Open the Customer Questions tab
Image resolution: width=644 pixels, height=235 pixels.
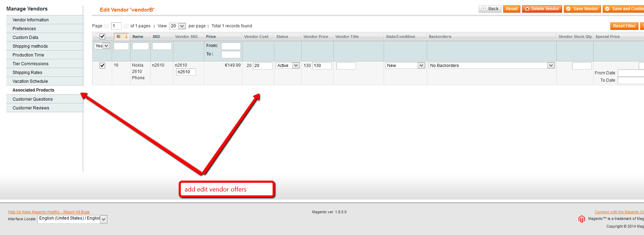(x=45, y=99)
